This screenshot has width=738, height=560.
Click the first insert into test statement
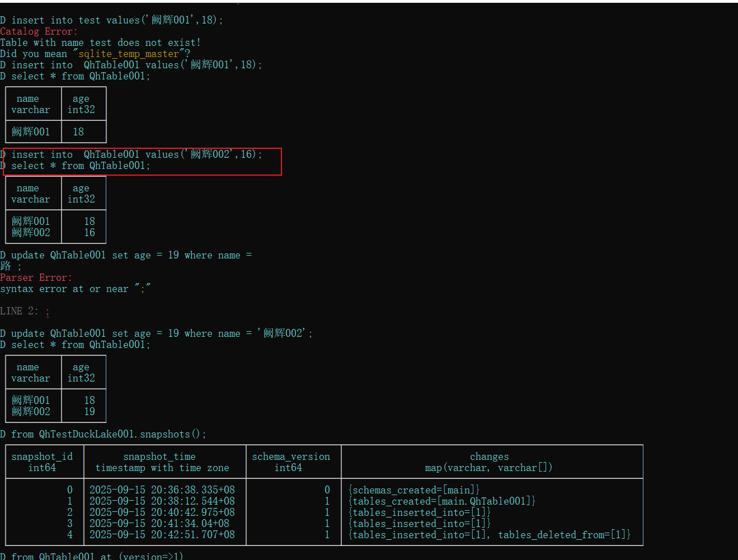(112, 20)
